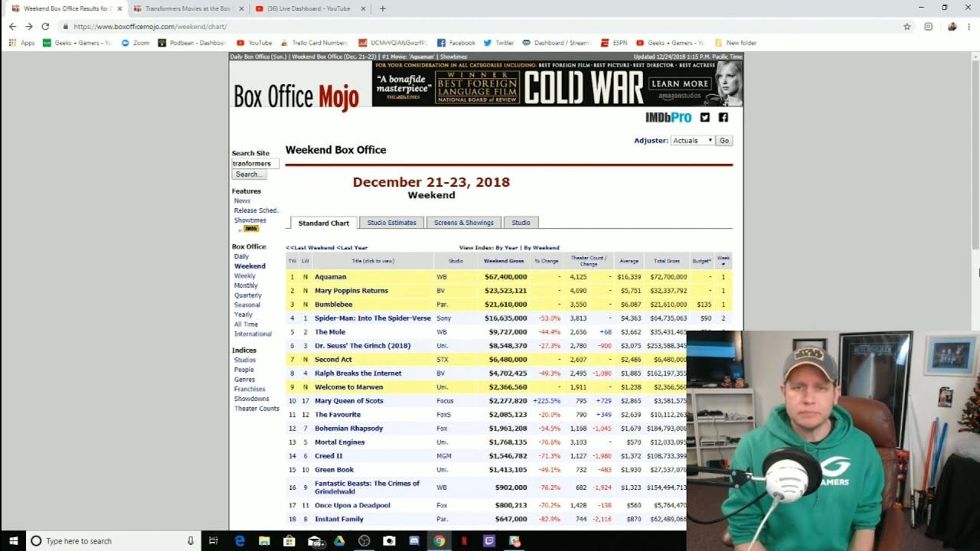Open the Apps bookmarks shortcut
This screenshot has width=980, height=551.
point(22,43)
